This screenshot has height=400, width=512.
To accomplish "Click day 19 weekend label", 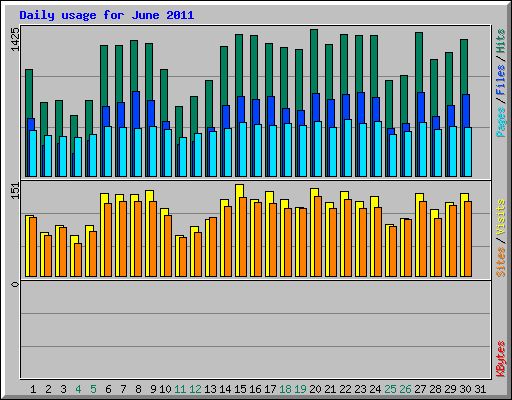I will (300, 389).
